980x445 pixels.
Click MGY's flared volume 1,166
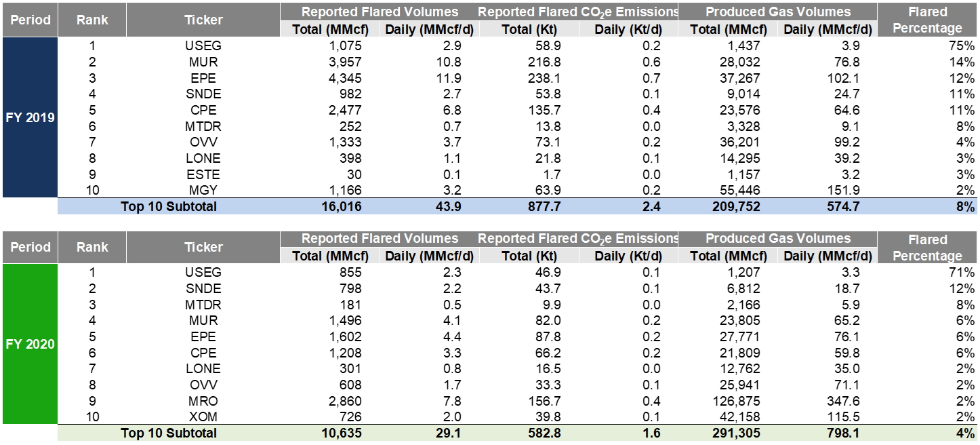pyautogui.click(x=346, y=191)
